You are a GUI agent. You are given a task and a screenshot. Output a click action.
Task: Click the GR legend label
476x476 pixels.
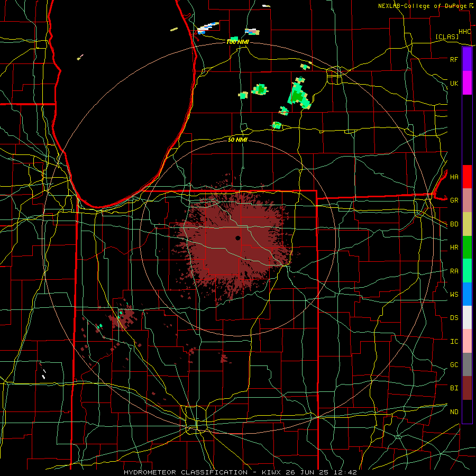tap(454, 200)
